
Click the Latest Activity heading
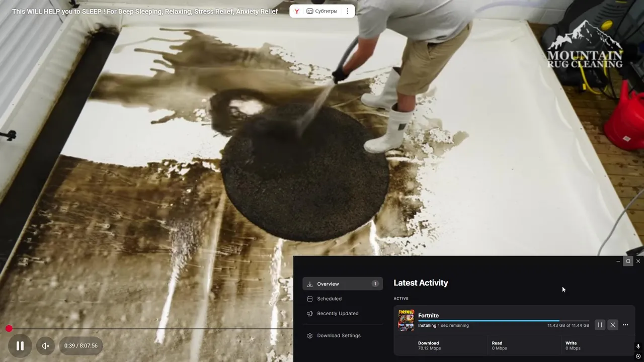421,283
